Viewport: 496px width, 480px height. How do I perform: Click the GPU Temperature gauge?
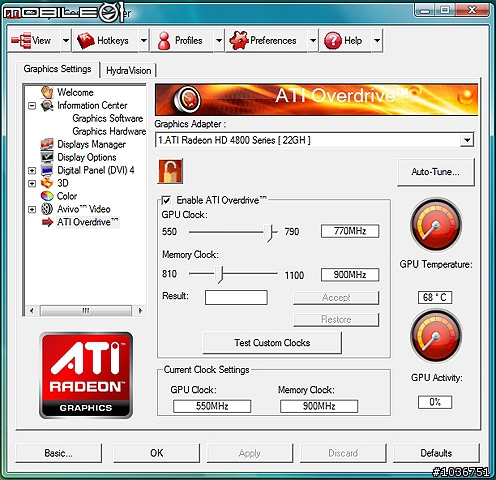pyautogui.click(x=436, y=224)
